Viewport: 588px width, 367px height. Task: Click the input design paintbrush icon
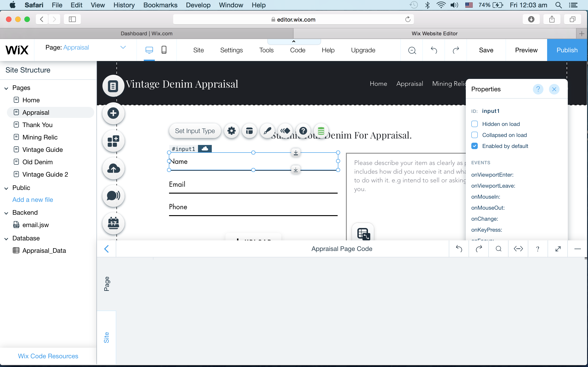pyautogui.click(x=267, y=131)
